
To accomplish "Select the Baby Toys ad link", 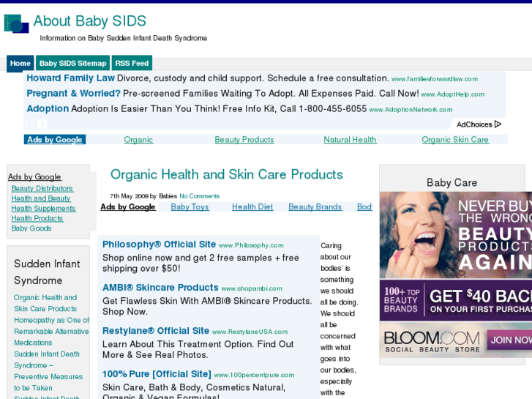I will (190, 206).
